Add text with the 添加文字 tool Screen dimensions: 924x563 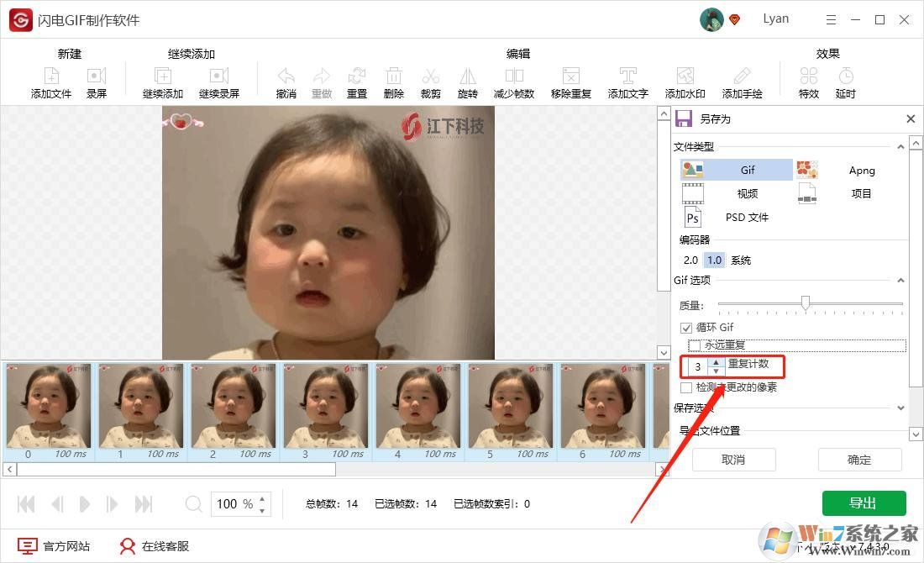[627, 82]
